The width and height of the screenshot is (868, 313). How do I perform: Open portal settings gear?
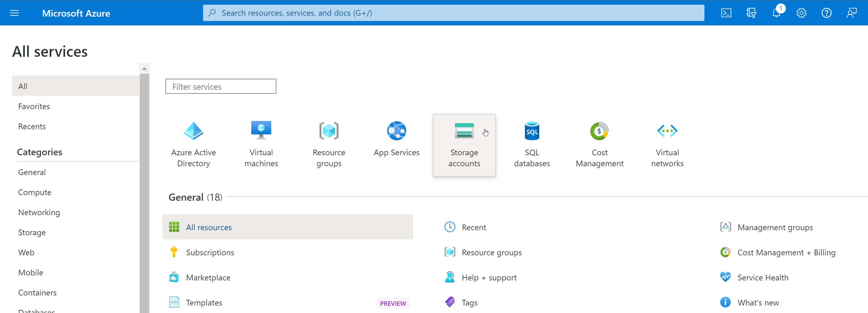(801, 13)
